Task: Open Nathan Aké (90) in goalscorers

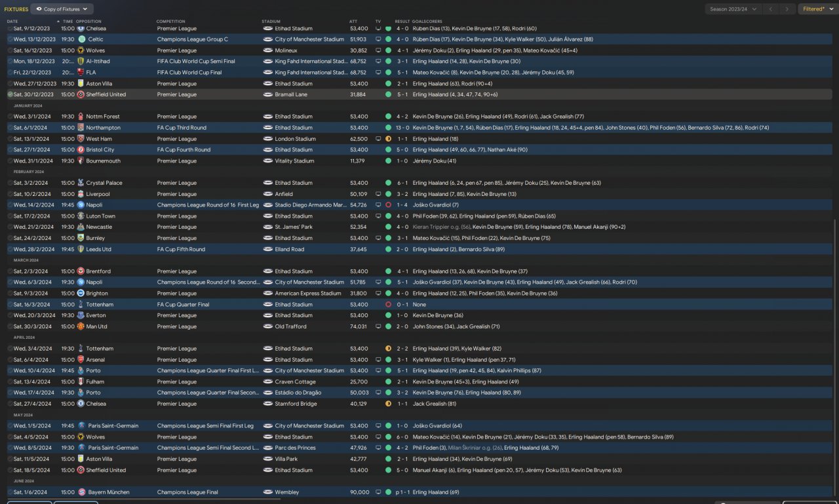Action: (507, 150)
